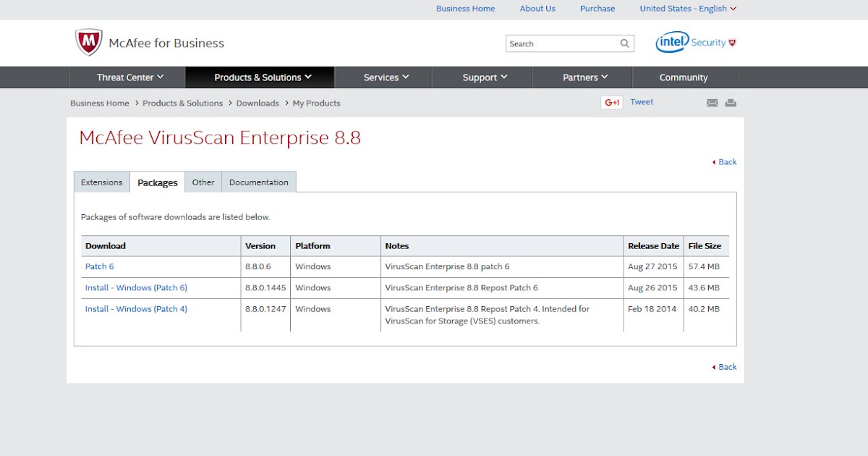Switch to the Other tab
The image size is (868, 456).
(203, 182)
